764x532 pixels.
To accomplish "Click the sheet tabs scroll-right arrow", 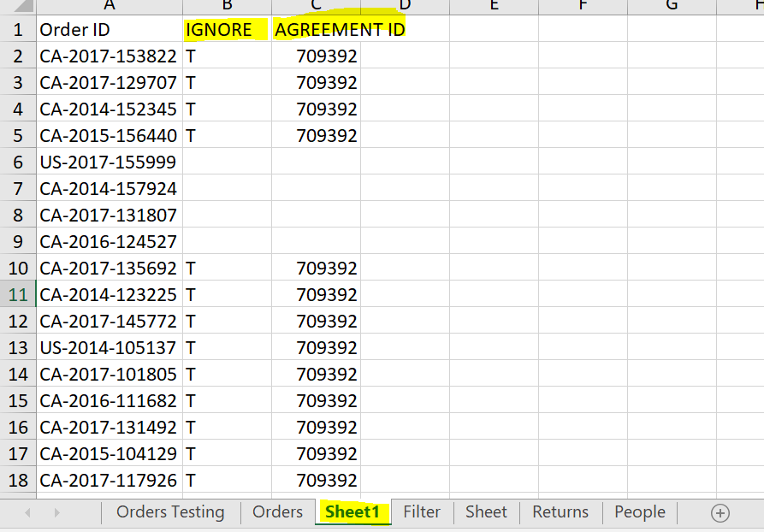I will (x=56, y=513).
